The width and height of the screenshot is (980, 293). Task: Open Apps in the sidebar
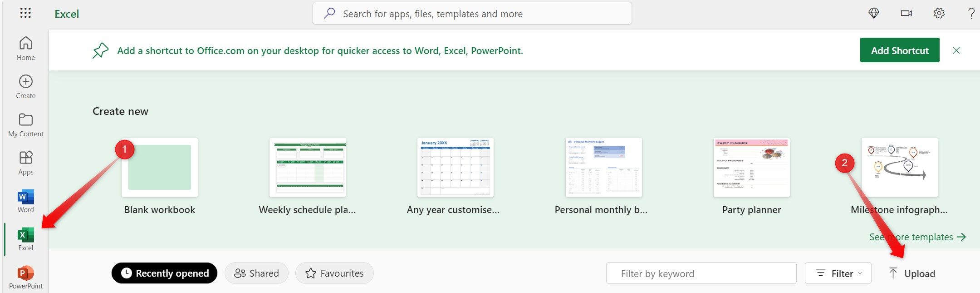click(x=26, y=163)
